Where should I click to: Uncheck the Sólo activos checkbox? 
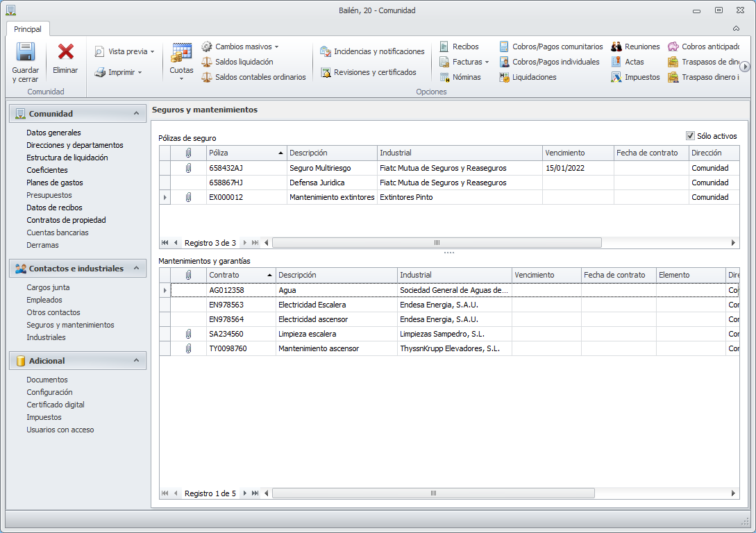coord(690,136)
